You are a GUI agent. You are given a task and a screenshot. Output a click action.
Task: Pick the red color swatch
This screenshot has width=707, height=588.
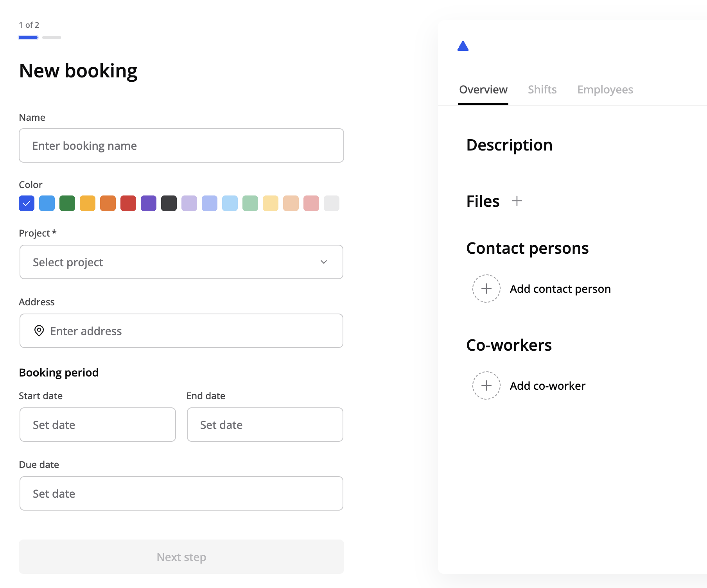click(128, 203)
